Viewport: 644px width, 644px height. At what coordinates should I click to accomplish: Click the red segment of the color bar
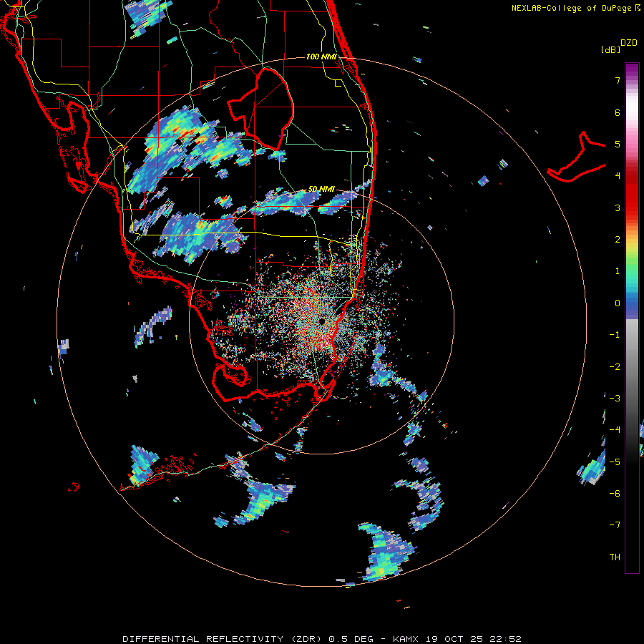tap(632, 193)
